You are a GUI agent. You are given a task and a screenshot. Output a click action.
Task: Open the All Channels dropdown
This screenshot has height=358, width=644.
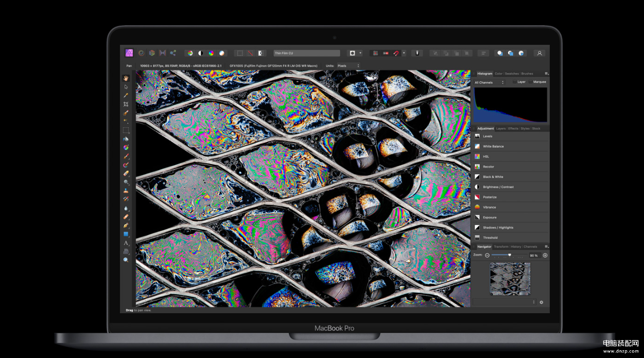coord(489,82)
